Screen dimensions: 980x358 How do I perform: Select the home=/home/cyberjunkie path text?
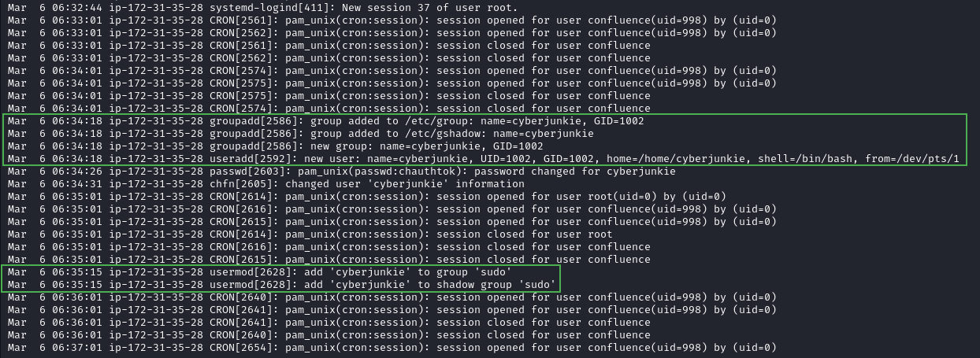[676, 158]
